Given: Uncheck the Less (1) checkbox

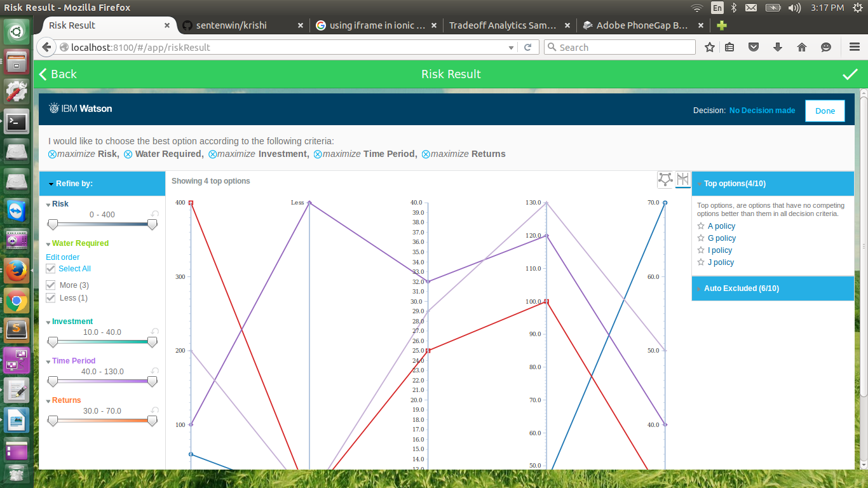Looking at the screenshot, I should 51,298.
